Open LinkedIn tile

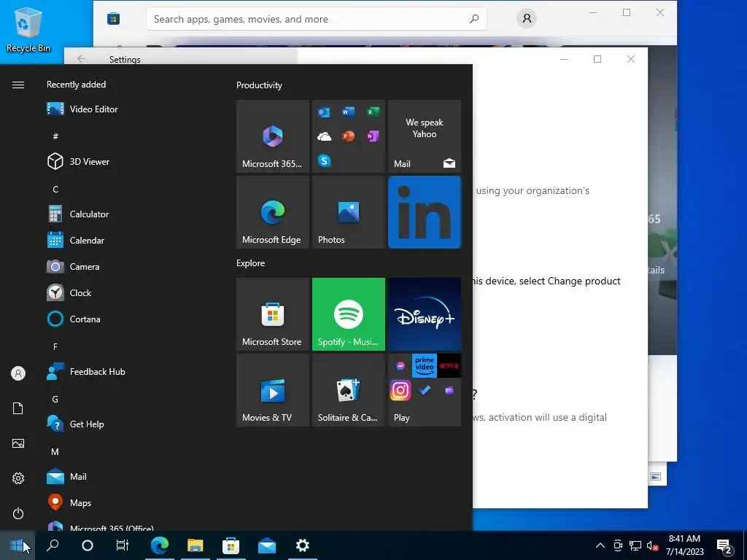pyautogui.click(x=425, y=212)
